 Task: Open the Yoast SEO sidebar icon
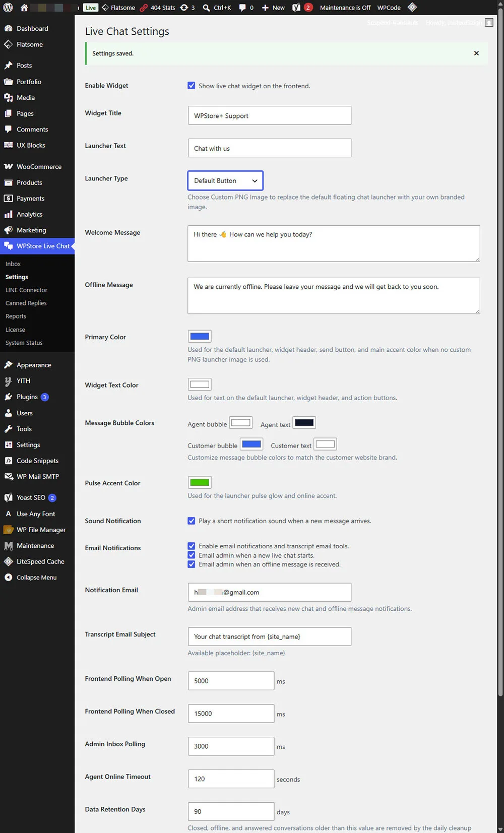pyautogui.click(x=9, y=498)
